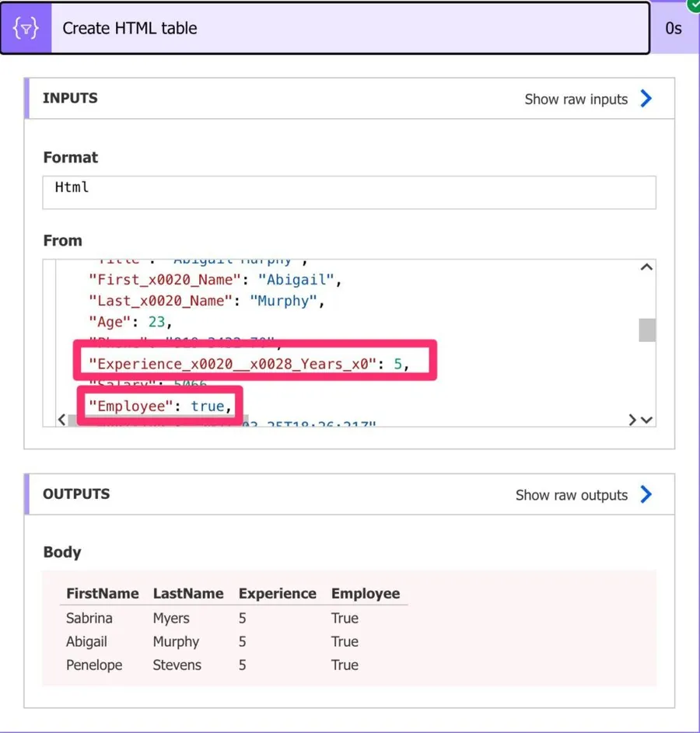The height and width of the screenshot is (733, 700).
Task: Select the FirstName column header
Action: click(102, 593)
